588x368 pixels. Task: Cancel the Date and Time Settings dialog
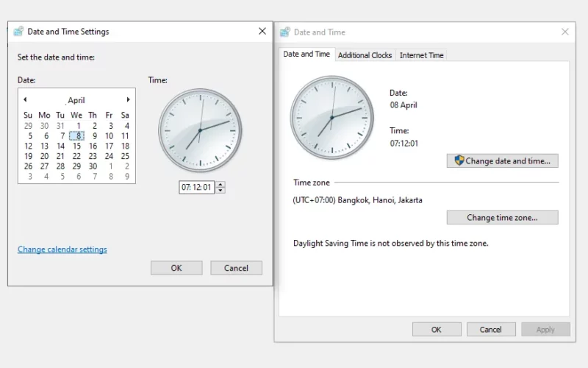tap(236, 268)
